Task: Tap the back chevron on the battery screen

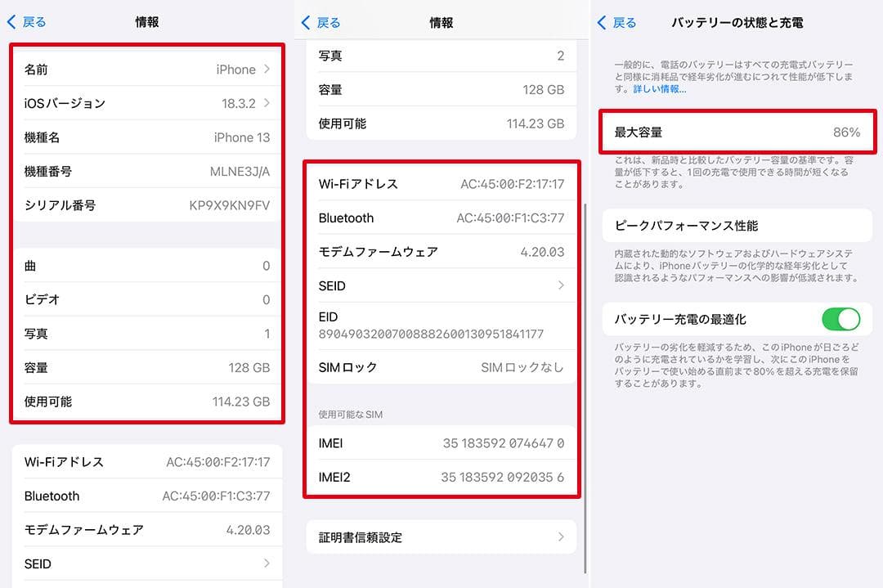Action: point(602,23)
